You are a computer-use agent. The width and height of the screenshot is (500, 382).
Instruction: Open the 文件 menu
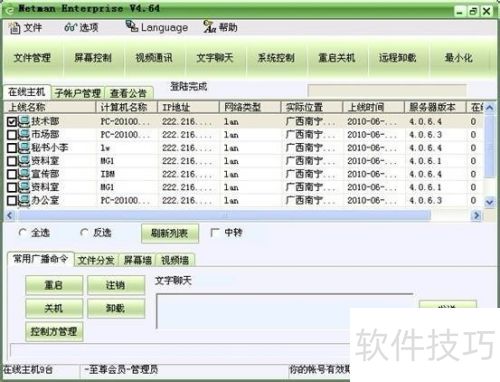coord(25,27)
